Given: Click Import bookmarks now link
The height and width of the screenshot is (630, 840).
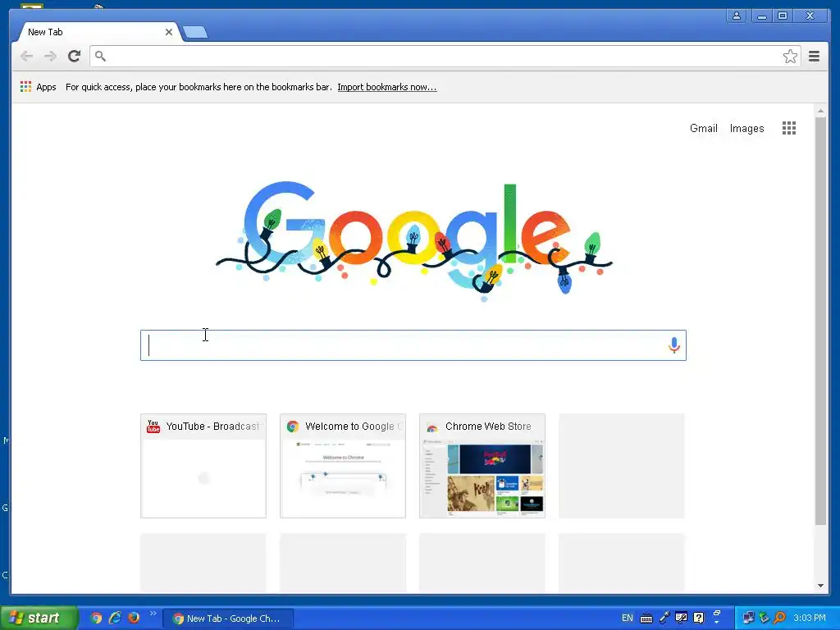Looking at the screenshot, I should (387, 87).
